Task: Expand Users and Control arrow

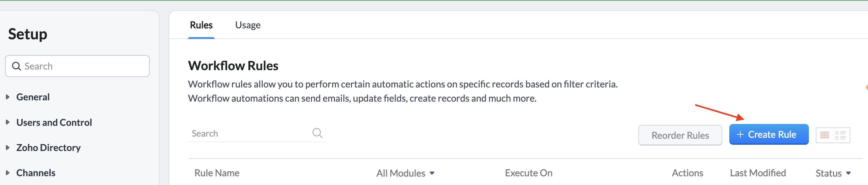Action: [x=8, y=122]
